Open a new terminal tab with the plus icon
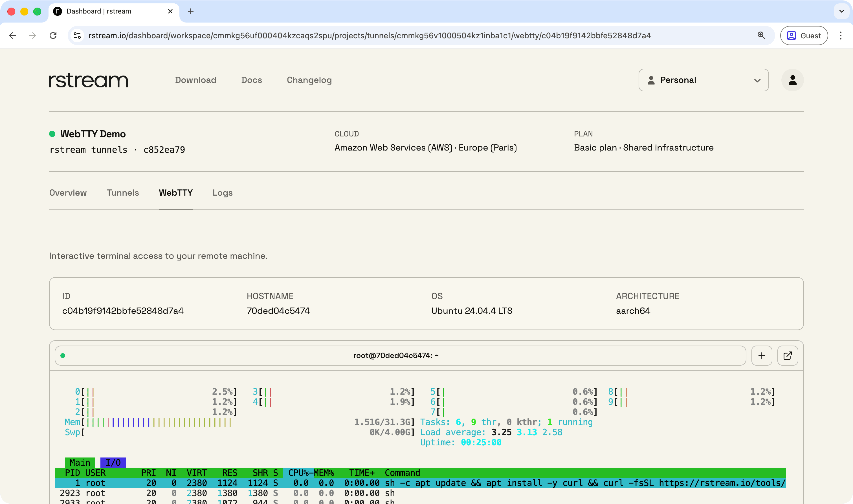Screen dimensions: 853x504 point(762,355)
